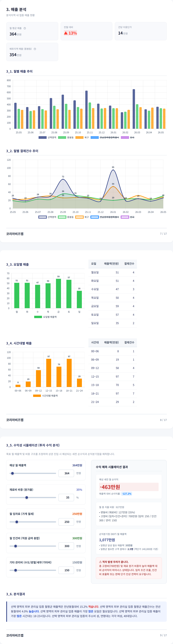Click the 시간대 table column header
The image size is (173, 644).
(95, 342)
